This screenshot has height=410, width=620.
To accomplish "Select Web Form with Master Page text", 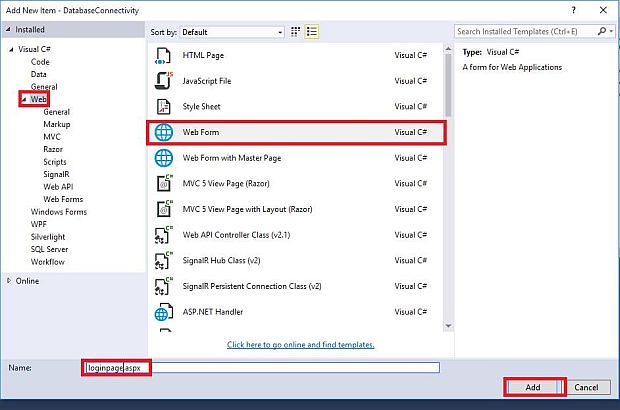I will pos(232,158).
